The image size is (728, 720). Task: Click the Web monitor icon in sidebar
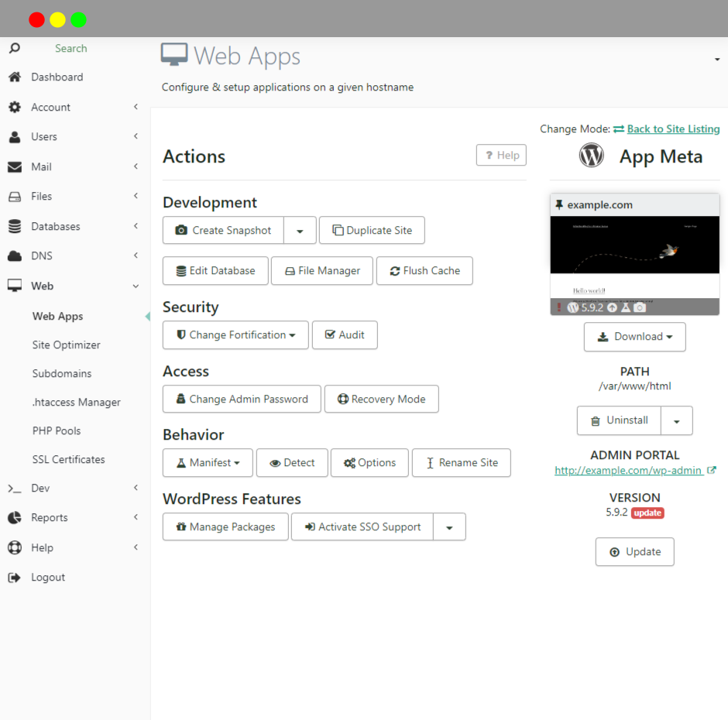point(15,286)
